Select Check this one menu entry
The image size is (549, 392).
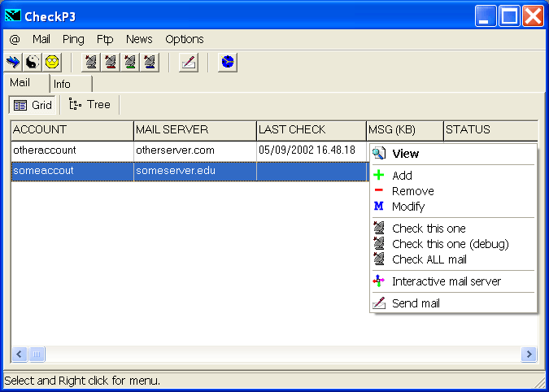point(453,228)
